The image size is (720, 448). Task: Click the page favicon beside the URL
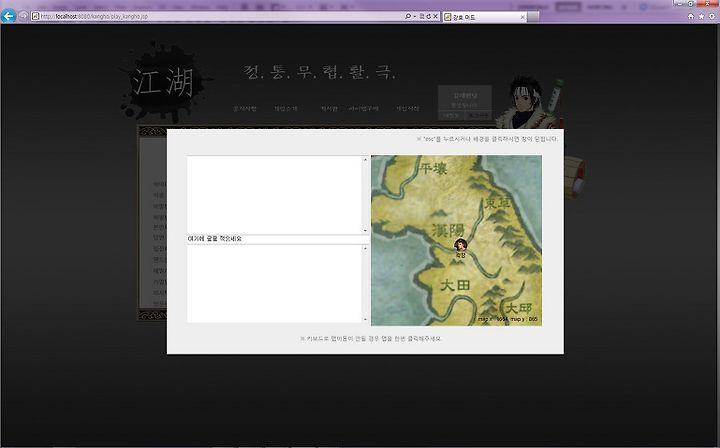click(x=35, y=16)
